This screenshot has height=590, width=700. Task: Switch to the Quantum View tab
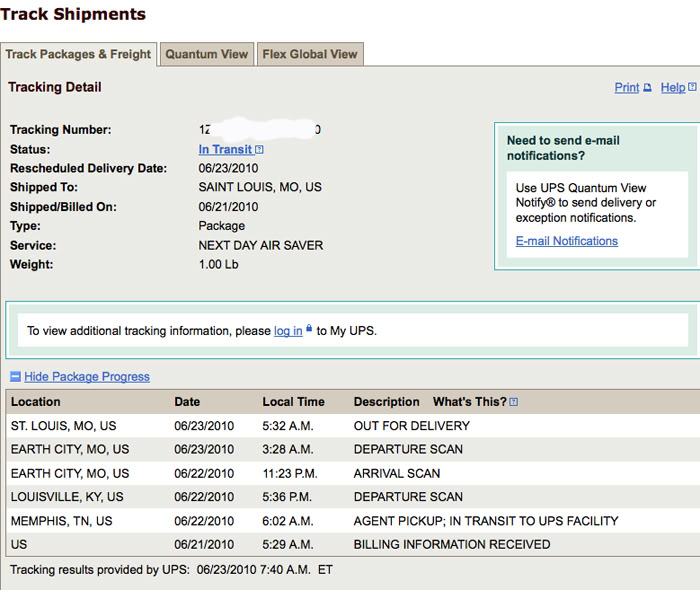(x=206, y=55)
